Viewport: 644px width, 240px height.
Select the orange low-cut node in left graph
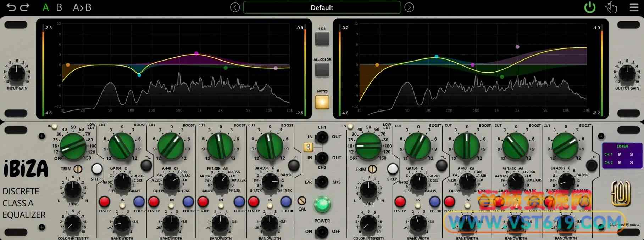tap(68, 65)
